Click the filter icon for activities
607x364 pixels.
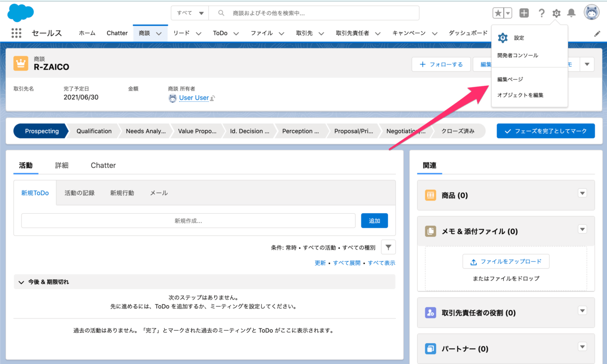(x=388, y=247)
